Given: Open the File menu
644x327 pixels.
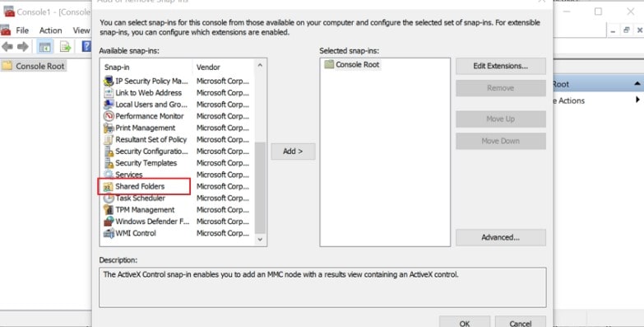Looking at the screenshot, I should [x=22, y=30].
